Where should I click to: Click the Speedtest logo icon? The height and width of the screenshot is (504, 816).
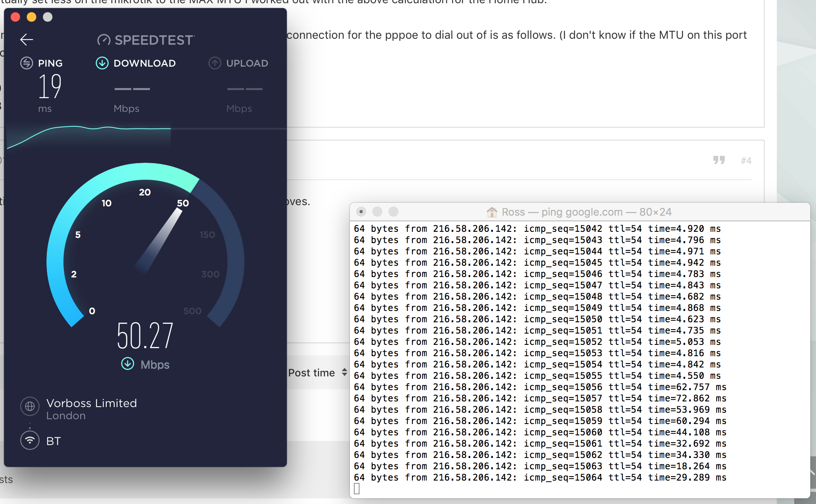pyautogui.click(x=105, y=39)
